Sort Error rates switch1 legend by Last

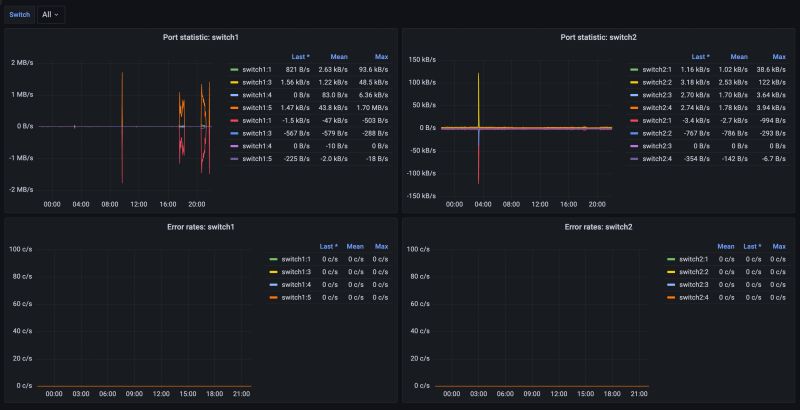tap(329, 247)
